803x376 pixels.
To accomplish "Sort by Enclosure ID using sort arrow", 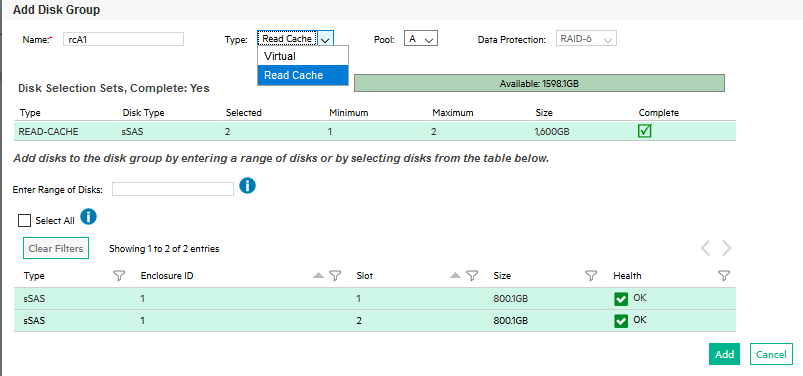I will click(319, 276).
